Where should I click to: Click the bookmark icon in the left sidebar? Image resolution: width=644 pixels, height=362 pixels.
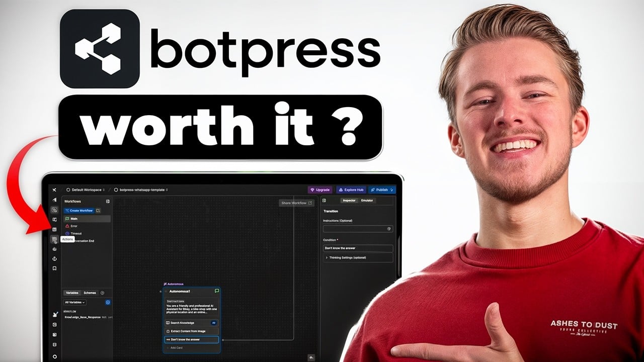click(x=54, y=268)
